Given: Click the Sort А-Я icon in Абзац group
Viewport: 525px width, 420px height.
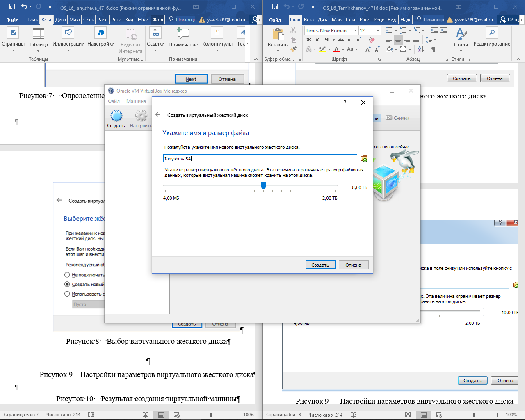Looking at the screenshot, I should (x=421, y=49).
